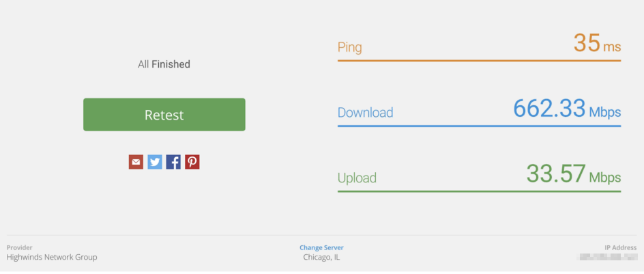Viewport: 644px width, 274px height.
Task: Click the All Finished status text
Action: point(164,64)
